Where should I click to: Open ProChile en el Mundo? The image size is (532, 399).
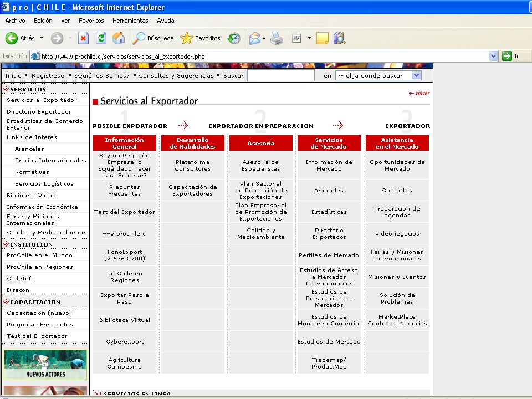point(40,255)
